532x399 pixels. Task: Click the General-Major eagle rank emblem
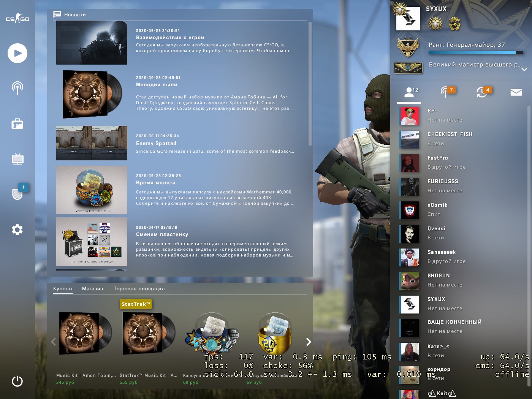coord(408,47)
